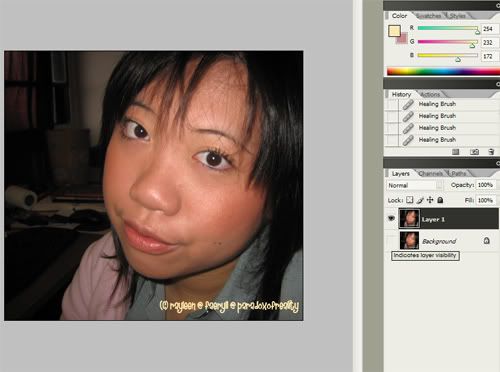The height and width of the screenshot is (372, 500).
Task: Click the R channel slider handle
Action: click(477, 32)
